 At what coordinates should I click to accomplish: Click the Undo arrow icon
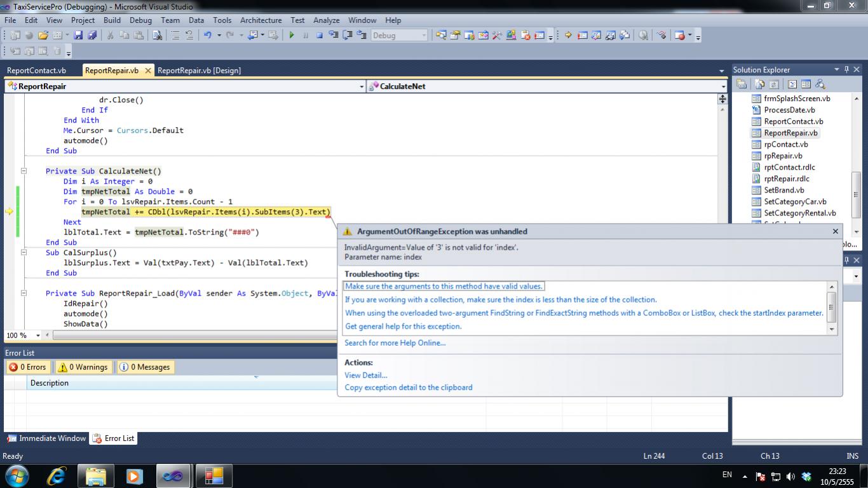pos(207,36)
